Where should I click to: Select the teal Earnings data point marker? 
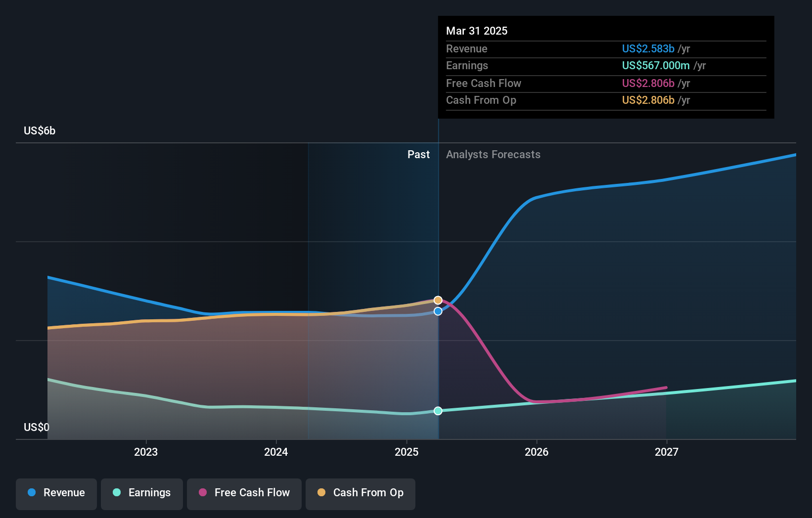click(x=438, y=411)
